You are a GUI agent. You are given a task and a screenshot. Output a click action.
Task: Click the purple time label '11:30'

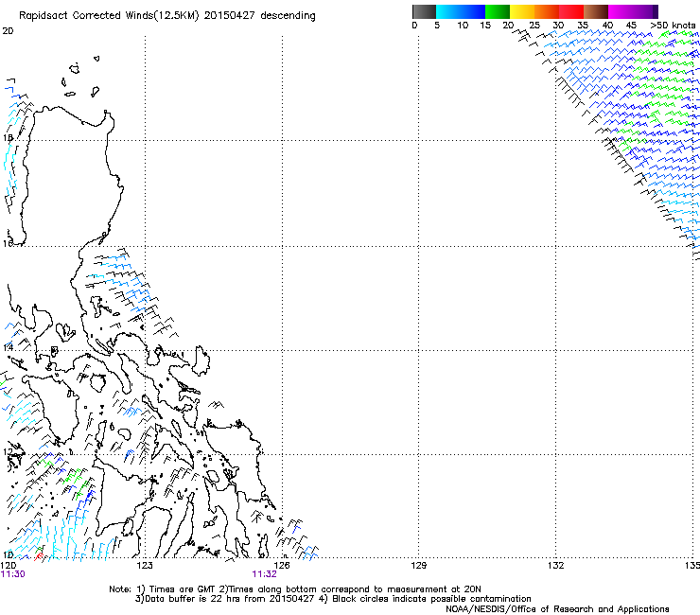coord(13,574)
